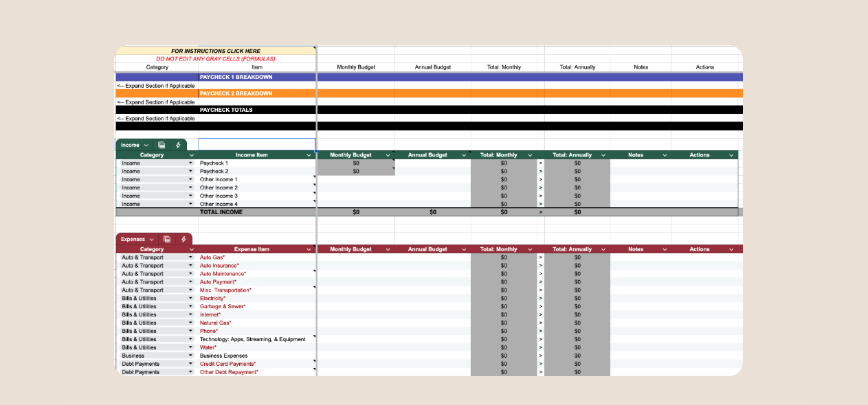Screen dimensions: 868x405
Task: Open the Expenses table Monthly Budget column menu
Action: (x=388, y=249)
